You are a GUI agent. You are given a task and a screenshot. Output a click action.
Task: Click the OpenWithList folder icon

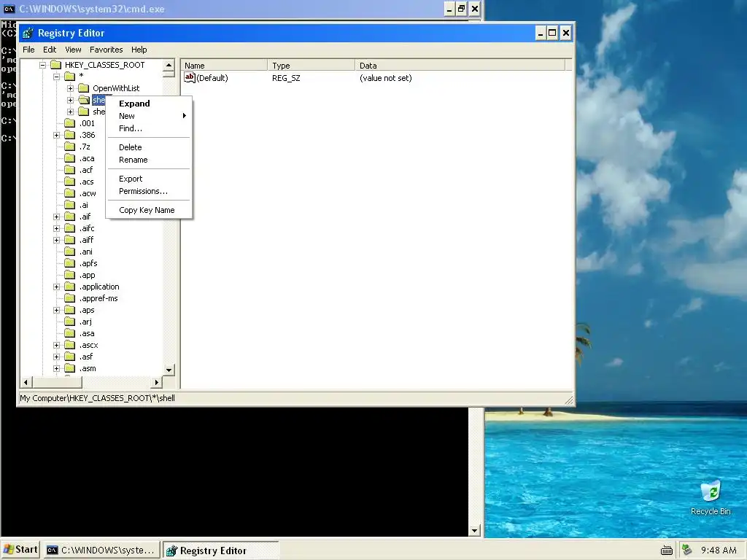84,88
